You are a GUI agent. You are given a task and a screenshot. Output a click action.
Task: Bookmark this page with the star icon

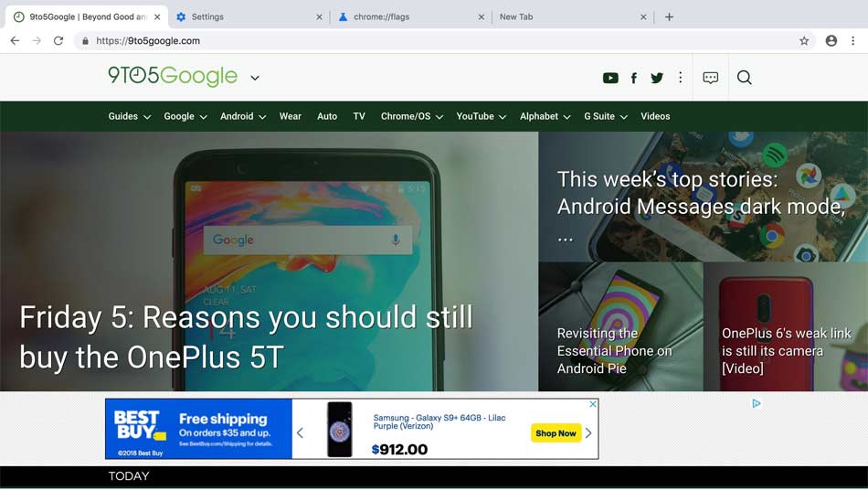804,40
